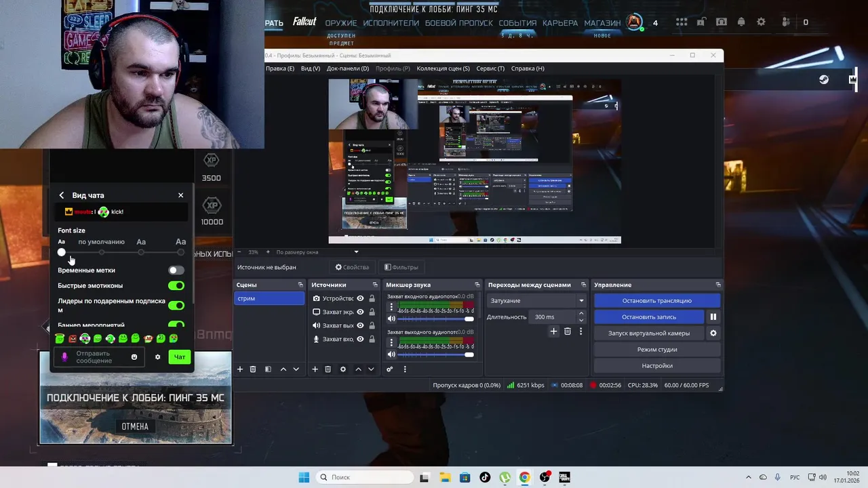Hide the Захват экрана source eye icon
Viewport: 868px width, 488px height.
tap(360, 312)
